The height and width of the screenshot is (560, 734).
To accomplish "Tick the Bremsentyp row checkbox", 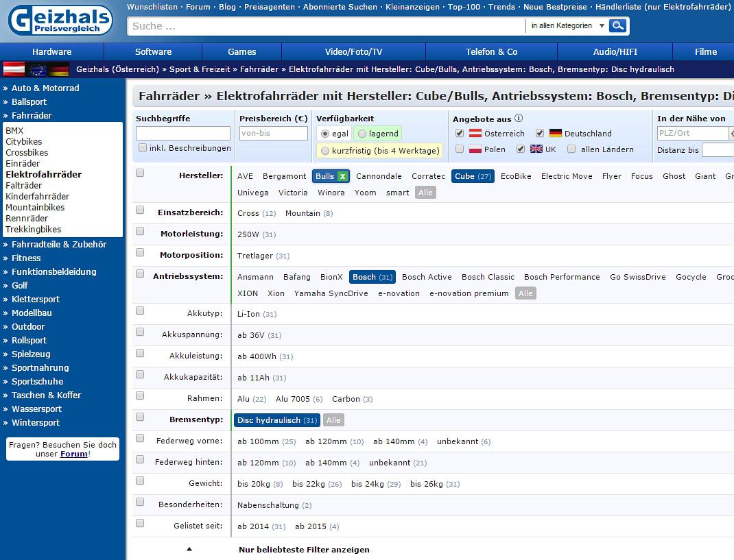I will click(140, 417).
